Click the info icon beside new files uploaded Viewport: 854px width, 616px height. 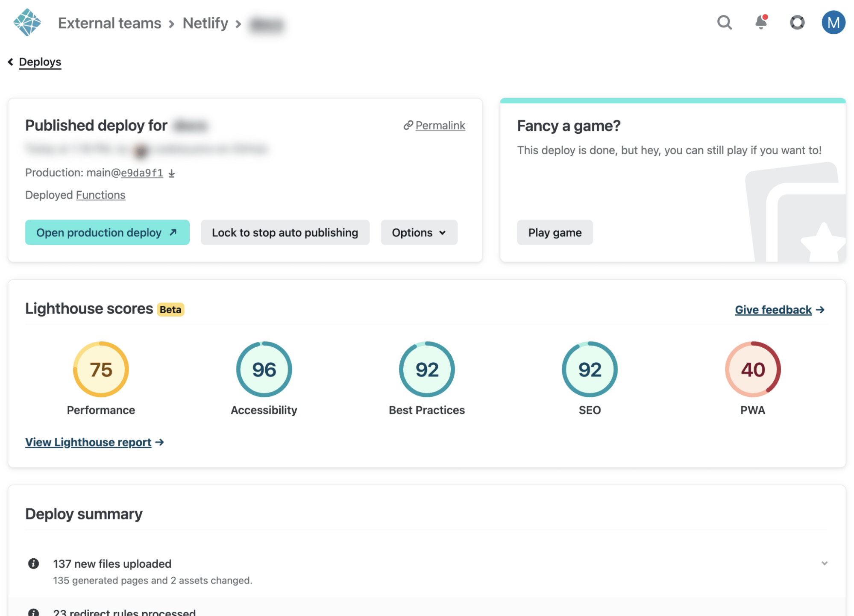33,563
